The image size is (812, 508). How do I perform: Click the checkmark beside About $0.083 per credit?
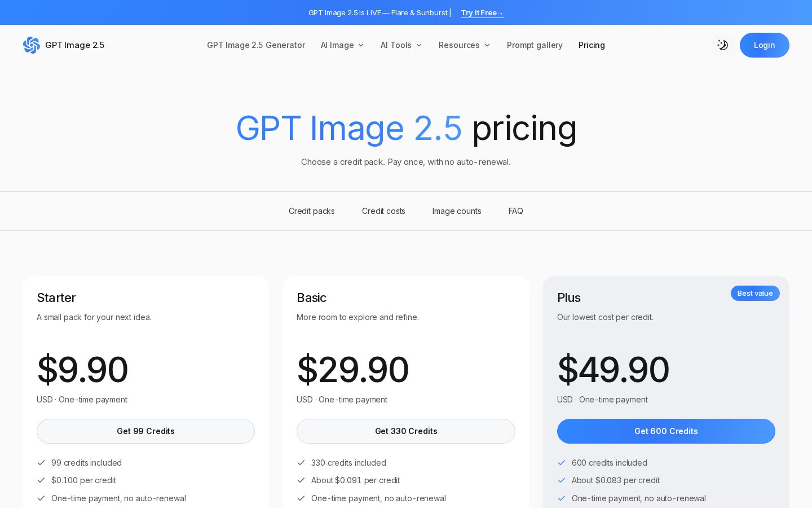pyautogui.click(x=562, y=480)
